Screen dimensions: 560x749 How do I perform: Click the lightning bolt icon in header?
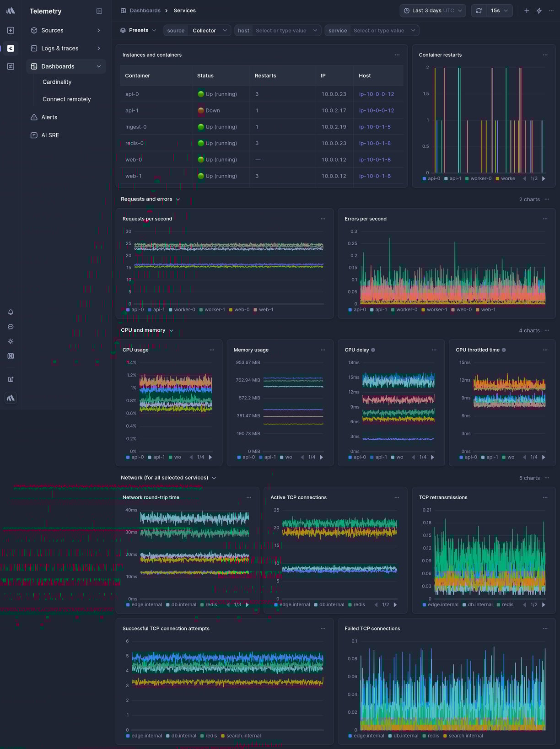pos(539,11)
